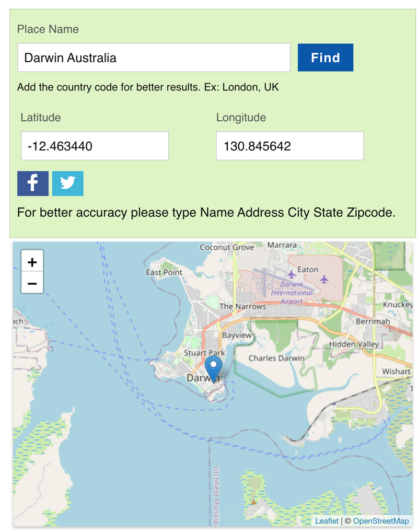Zoom in the map with plus button
This screenshot has width=418, height=532.
[x=32, y=261]
